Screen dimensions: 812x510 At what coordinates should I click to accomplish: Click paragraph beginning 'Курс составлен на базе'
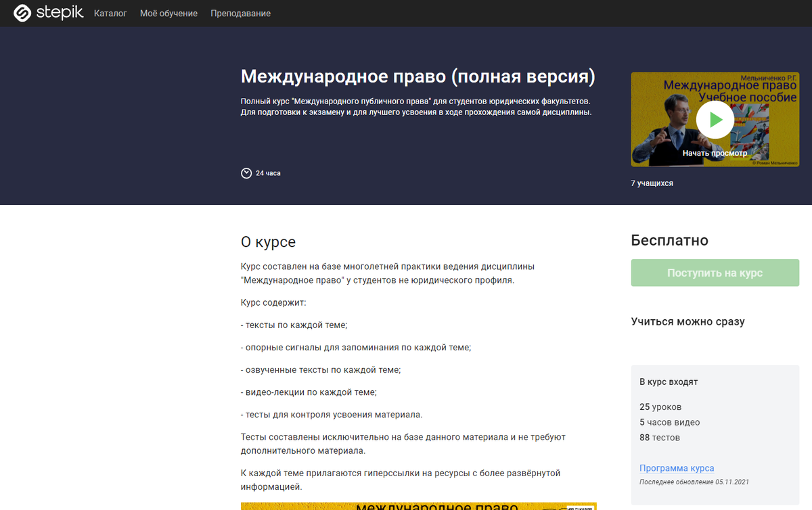click(x=388, y=273)
